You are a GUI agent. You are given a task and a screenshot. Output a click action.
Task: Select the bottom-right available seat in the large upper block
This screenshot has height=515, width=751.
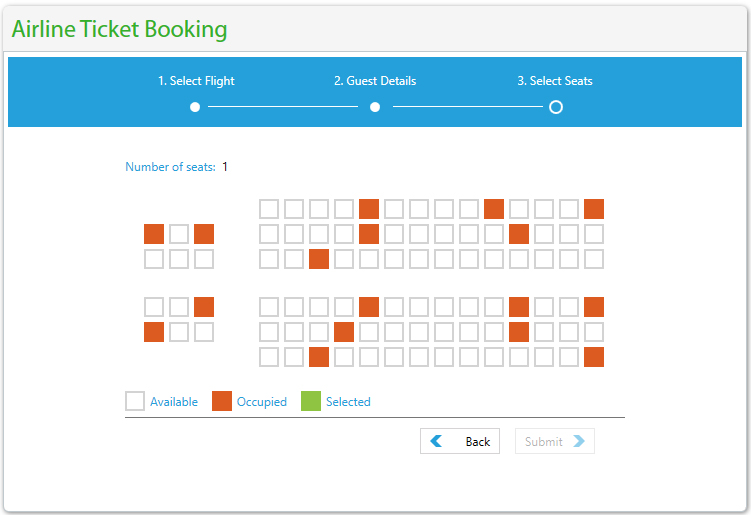click(594, 259)
